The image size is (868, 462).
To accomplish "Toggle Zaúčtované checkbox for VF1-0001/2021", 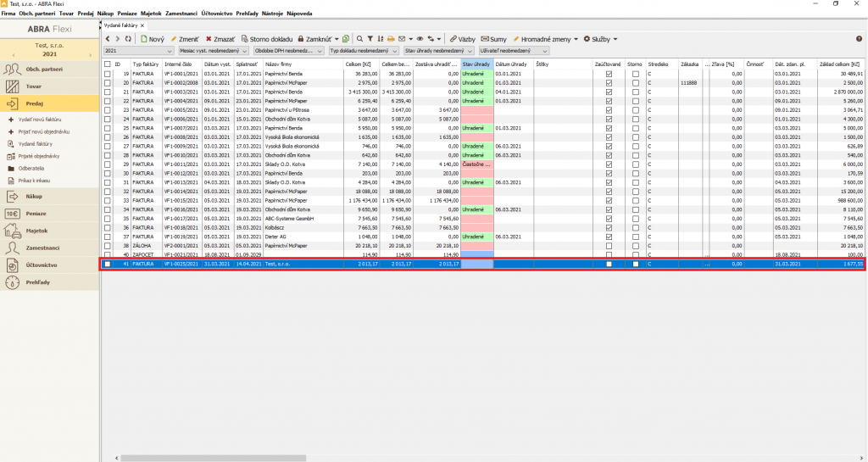I will click(x=609, y=74).
